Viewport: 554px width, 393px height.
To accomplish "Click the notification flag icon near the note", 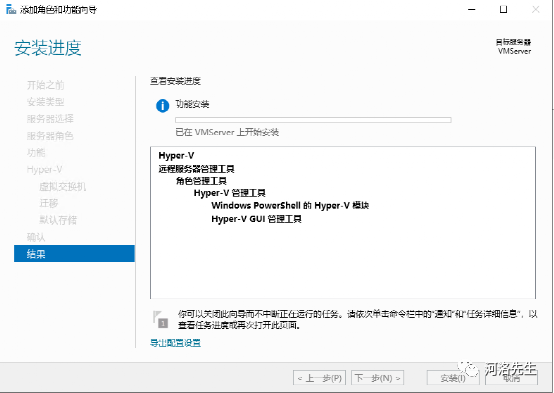I will click(x=160, y=319).
